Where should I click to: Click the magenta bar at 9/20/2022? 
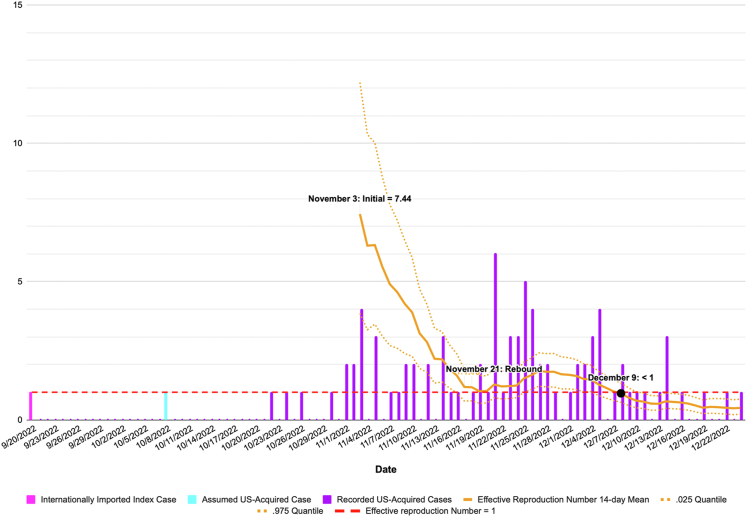(x=31, y=406)
